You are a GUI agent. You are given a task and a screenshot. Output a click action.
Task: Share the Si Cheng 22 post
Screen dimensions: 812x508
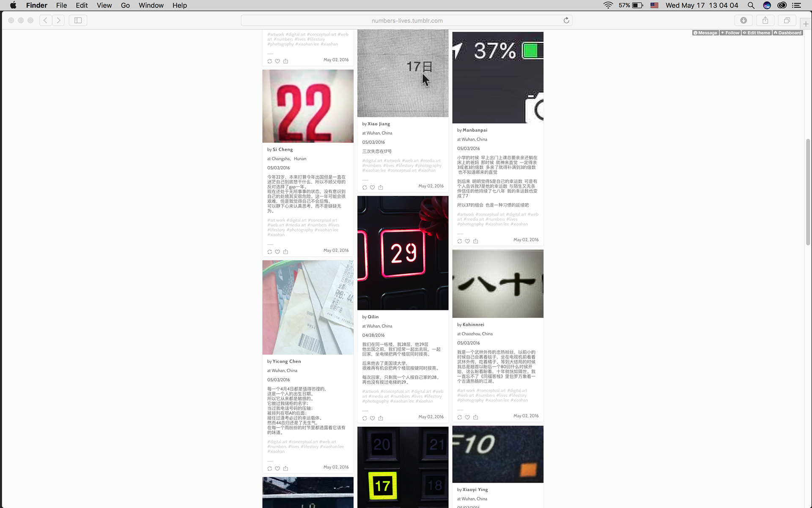click(285, 252)
